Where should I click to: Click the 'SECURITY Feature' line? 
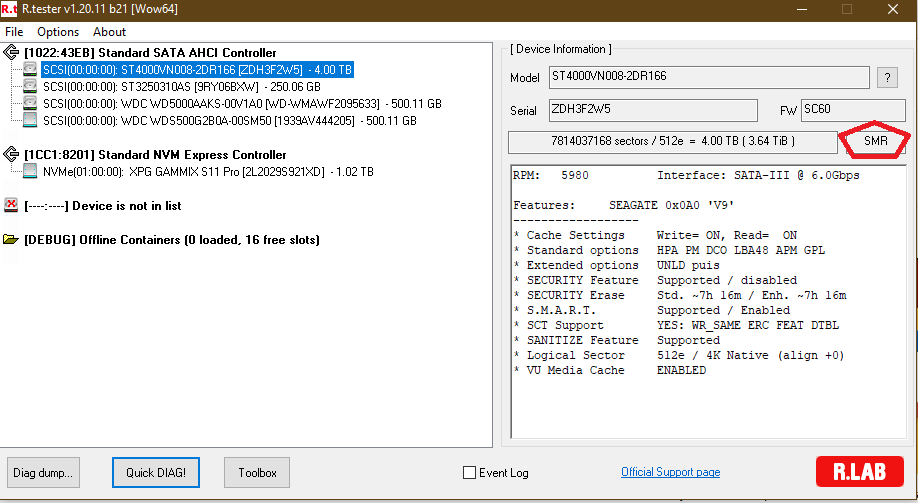(x=655, y=280)
